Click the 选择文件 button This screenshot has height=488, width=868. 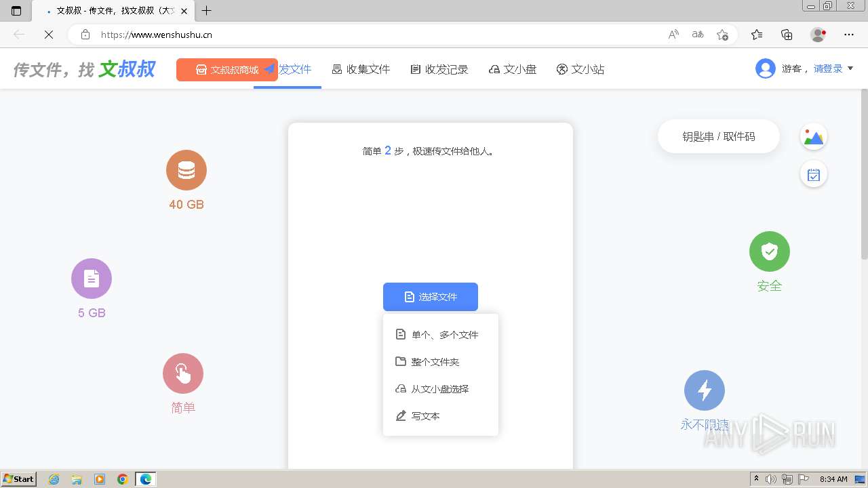431,297
